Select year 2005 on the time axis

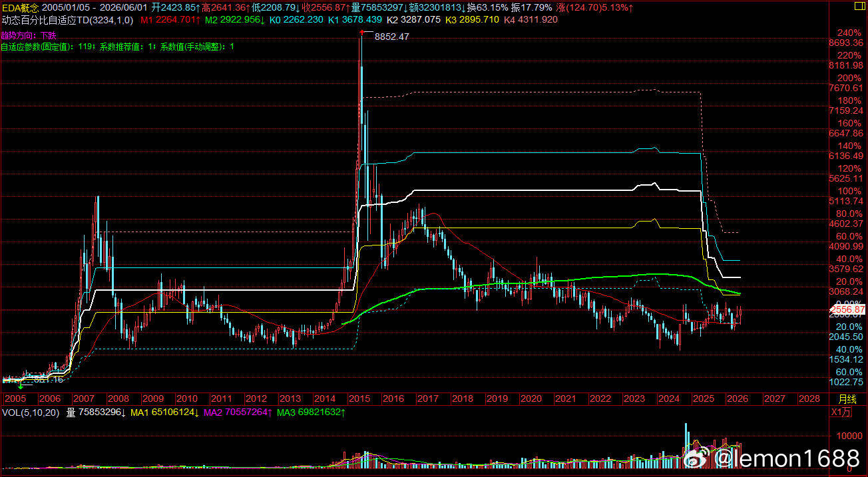(15, 399)
